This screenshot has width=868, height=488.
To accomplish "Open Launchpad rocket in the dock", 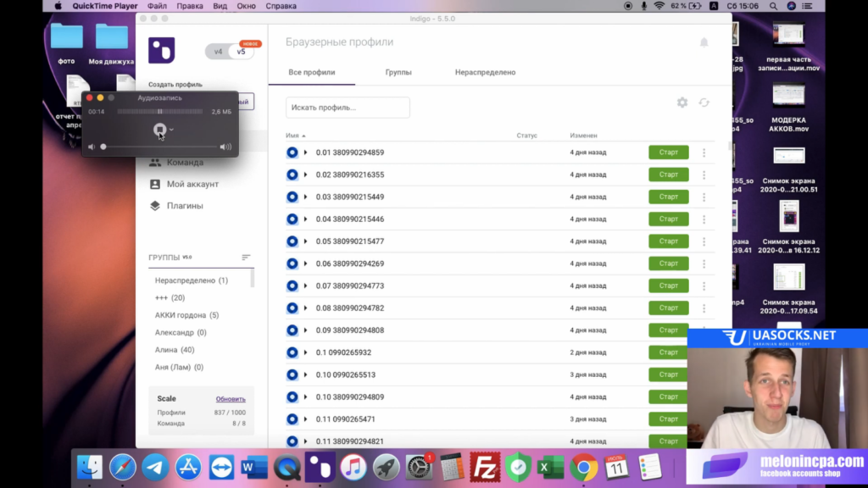I will pos(386,468).
